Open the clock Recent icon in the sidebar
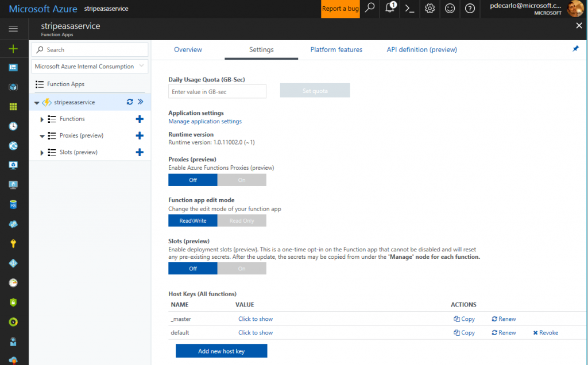The image size is (588, 365). click(x=13, y=126)
